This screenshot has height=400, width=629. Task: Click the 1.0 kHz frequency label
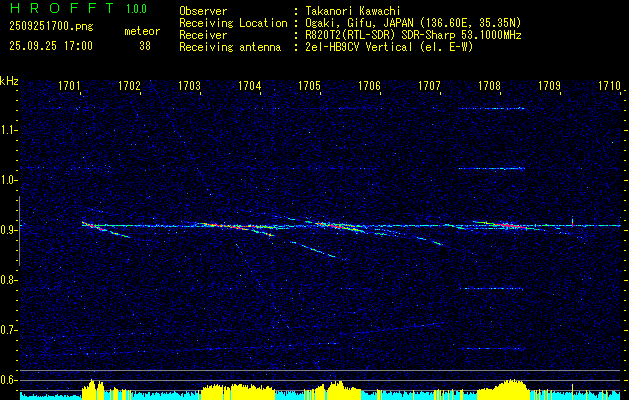(x=8, y=180)
